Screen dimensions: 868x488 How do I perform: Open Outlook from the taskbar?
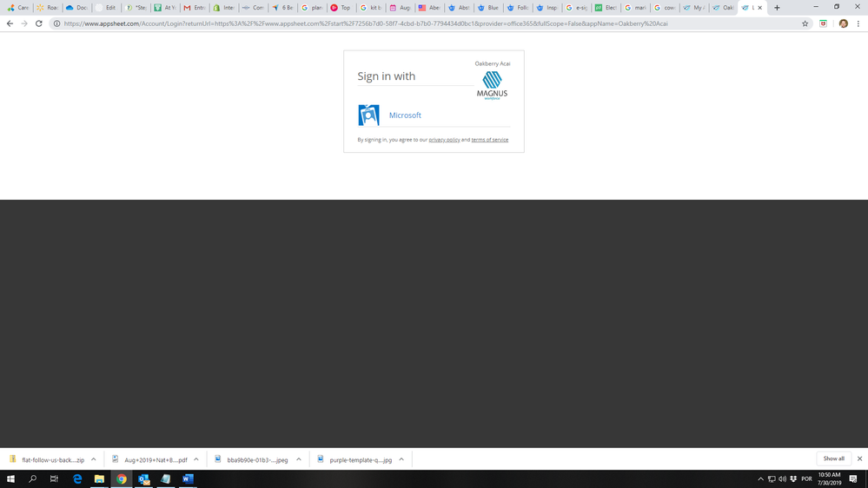click(144, 479)
